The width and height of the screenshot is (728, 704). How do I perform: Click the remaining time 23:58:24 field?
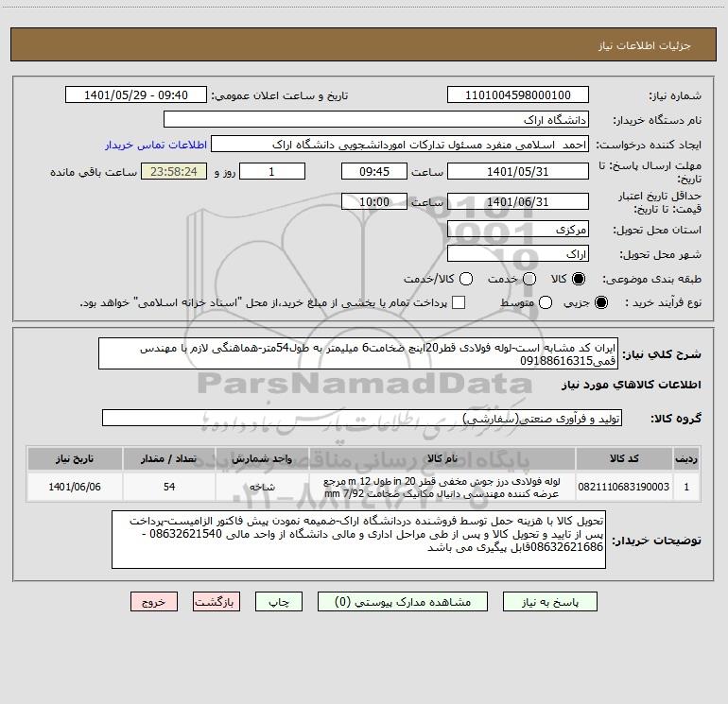pos(174,172)
